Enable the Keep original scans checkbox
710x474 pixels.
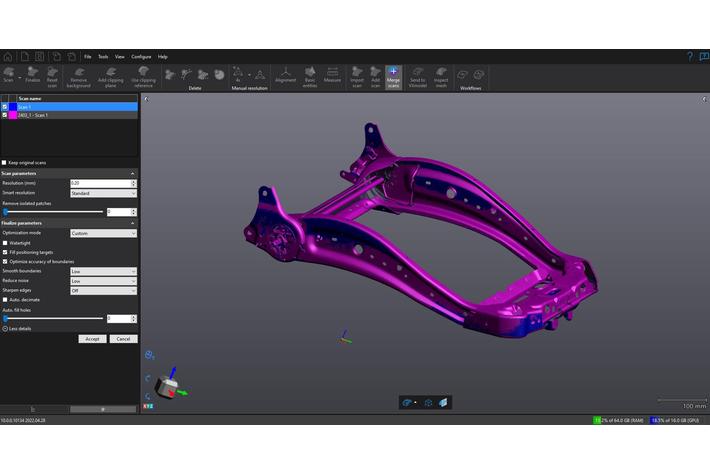4,162
